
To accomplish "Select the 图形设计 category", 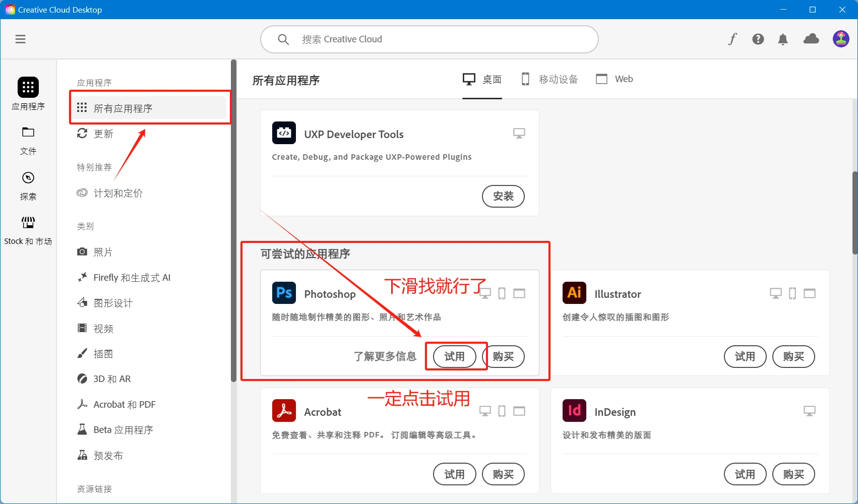I will pos(104,303).
